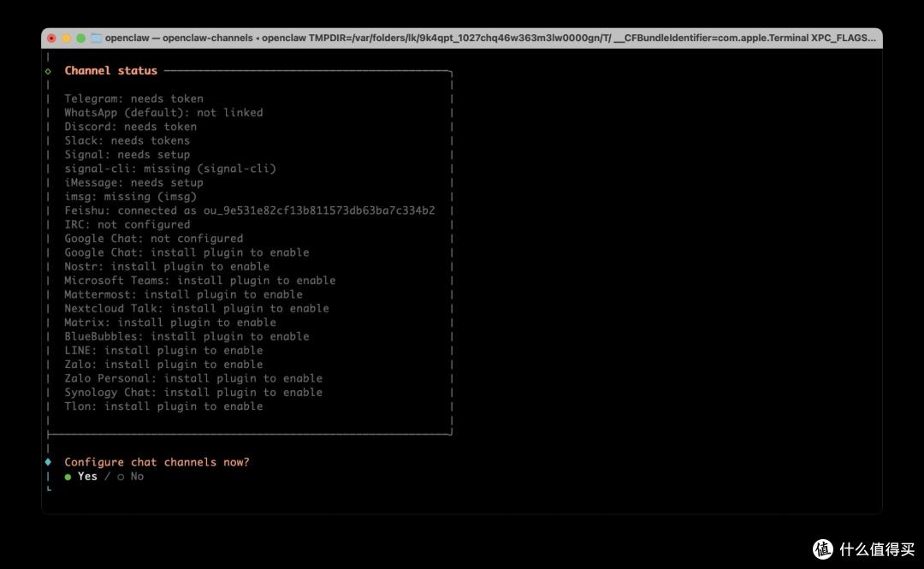Click 'BlueBubbles: install plugin to enable'
924x569 pixels.
187,336
